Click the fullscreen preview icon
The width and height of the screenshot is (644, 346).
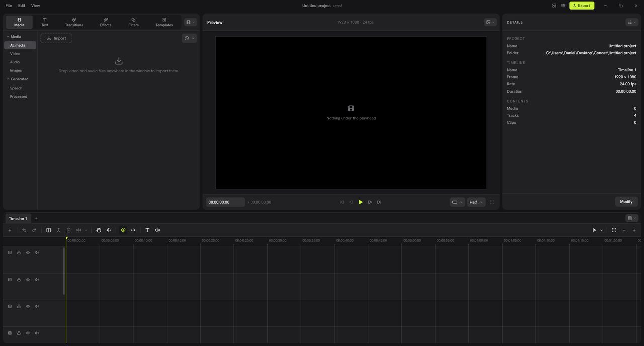click(x=492, y=202)
